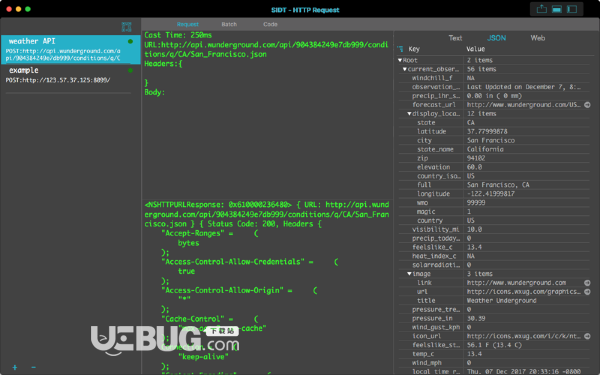Click the 'Last Updated on December 7' value
The height and width of the screenshot is (375, 600).
pos(524,87)
